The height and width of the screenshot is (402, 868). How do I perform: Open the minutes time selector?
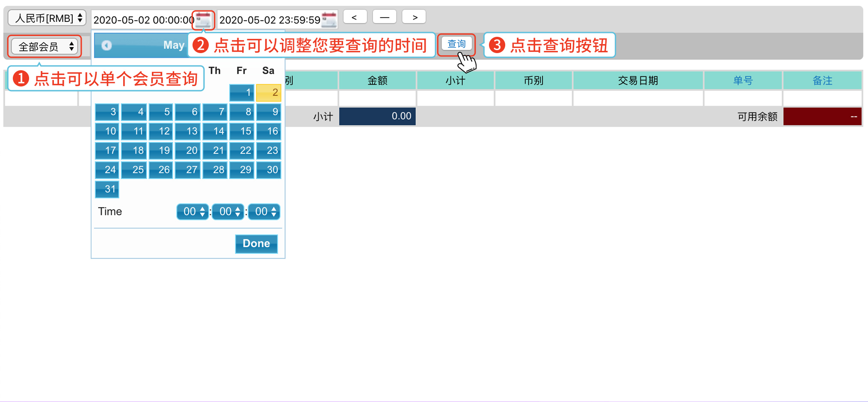tap(228, 211)
